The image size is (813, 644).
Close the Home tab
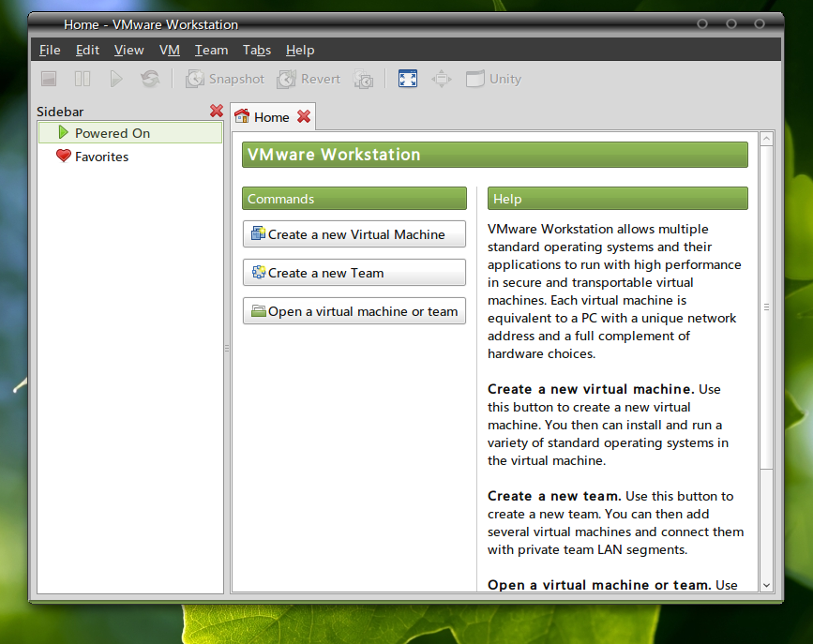(304, 116)
